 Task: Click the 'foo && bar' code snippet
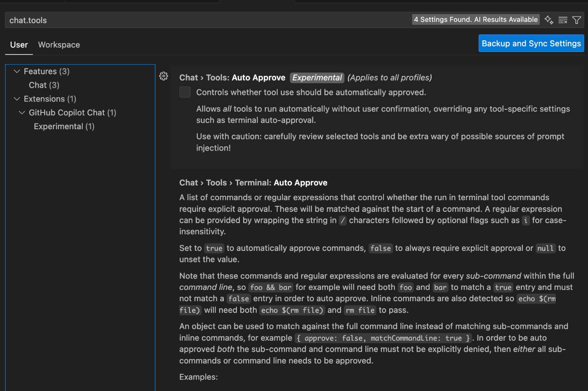coord(270,287)
